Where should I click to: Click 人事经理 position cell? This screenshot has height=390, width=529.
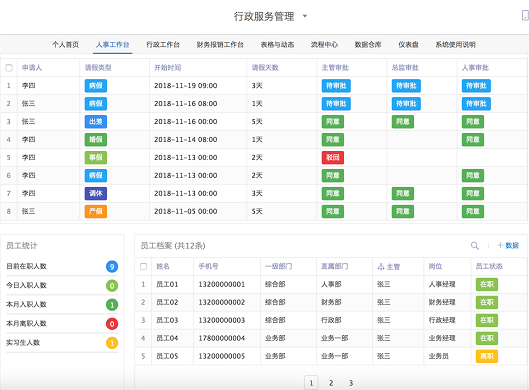442,284
